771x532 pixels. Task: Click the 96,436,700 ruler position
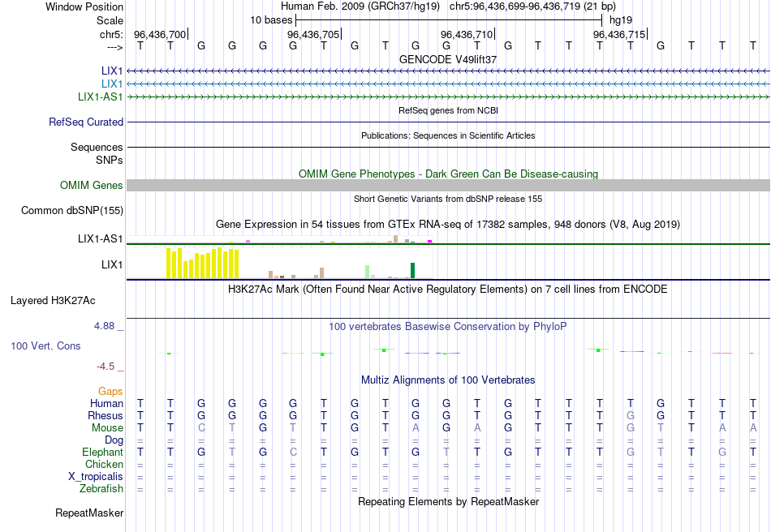(x=160, y=34)
